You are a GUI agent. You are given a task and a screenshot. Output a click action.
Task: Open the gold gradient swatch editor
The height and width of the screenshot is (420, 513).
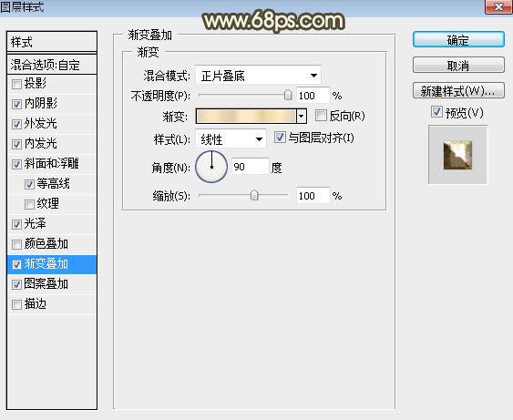point(246,116)
